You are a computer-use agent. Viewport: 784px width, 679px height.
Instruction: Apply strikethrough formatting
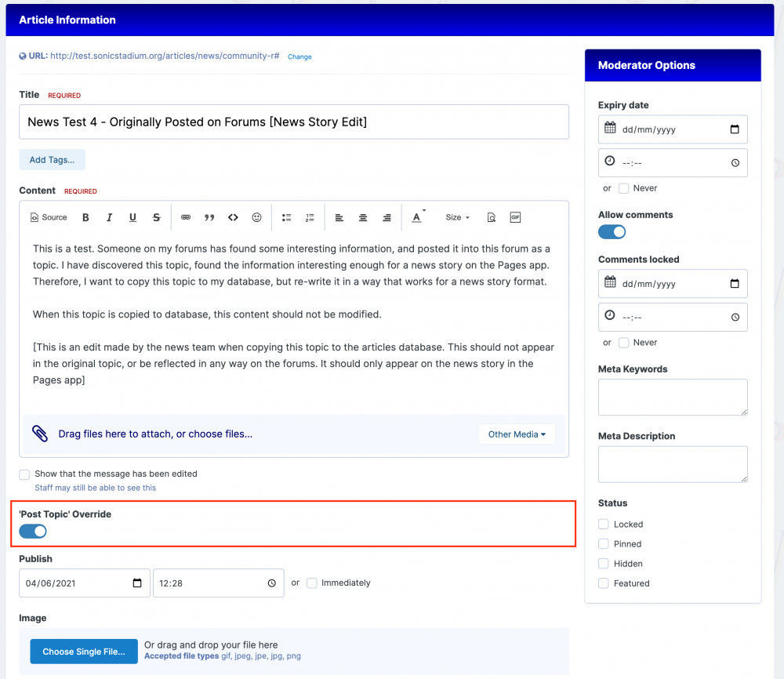point(157,217)
